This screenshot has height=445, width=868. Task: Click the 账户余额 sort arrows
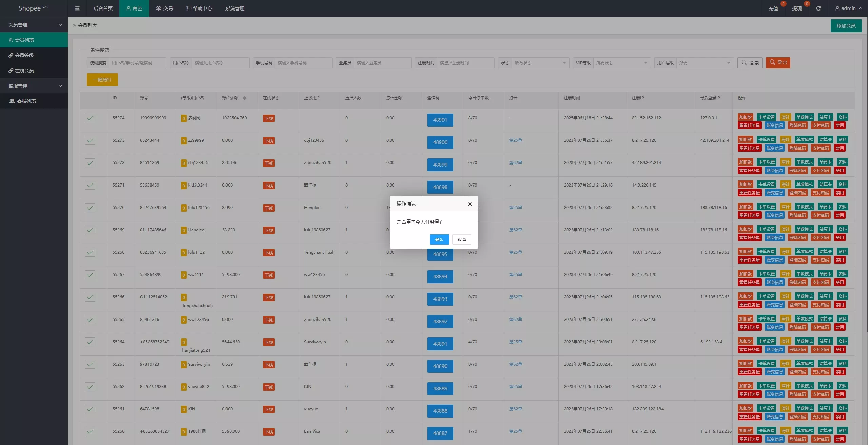tap(245, 98)
